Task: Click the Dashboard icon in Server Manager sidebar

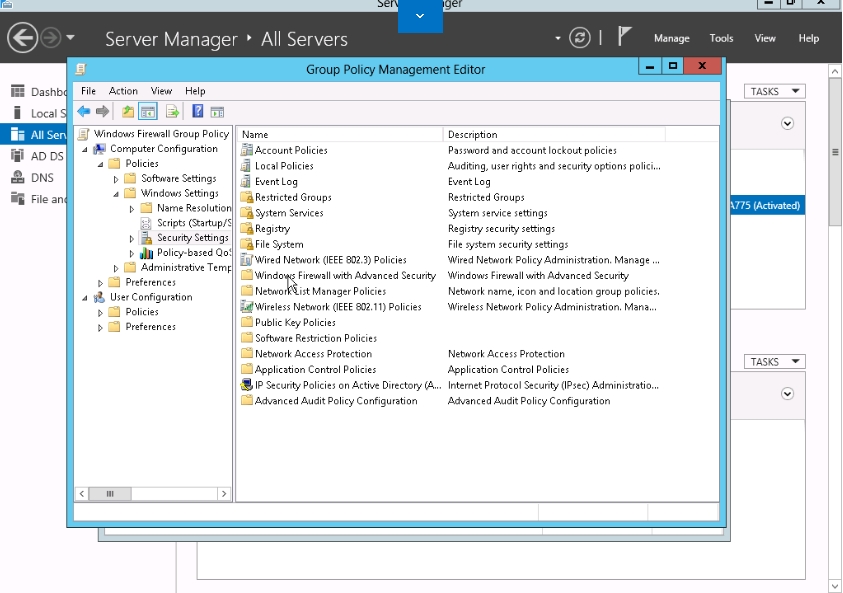Action: tap(18, 91)
